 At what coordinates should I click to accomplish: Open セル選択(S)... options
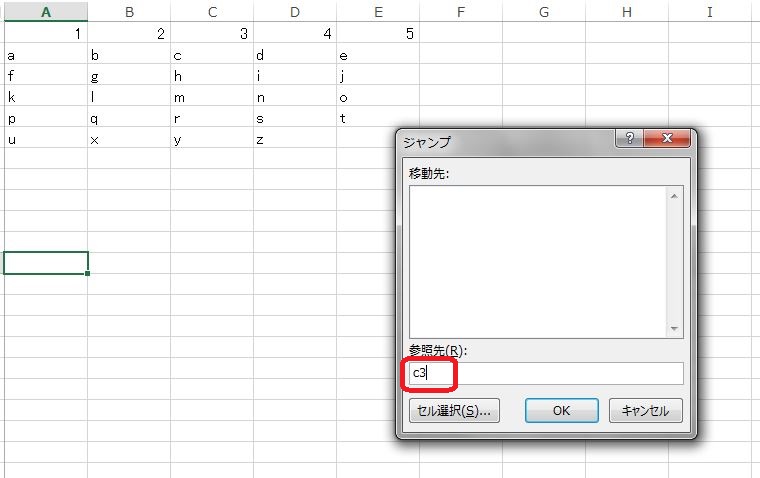point(454,411)
